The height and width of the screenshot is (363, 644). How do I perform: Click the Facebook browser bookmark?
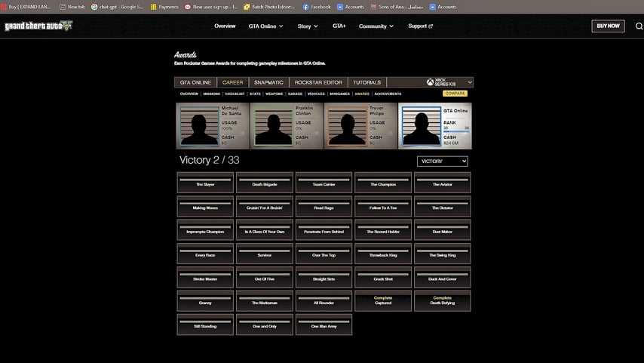pos(316,7)
